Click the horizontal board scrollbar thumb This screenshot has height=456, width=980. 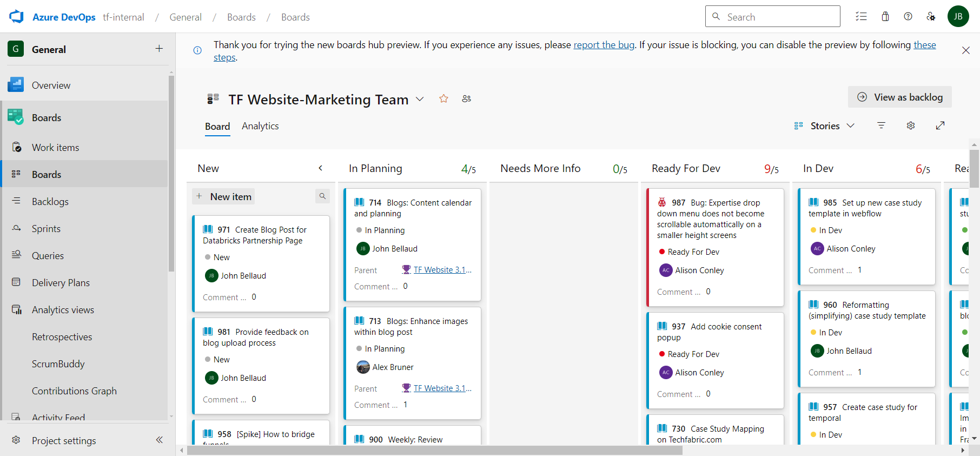coord(435,450)
